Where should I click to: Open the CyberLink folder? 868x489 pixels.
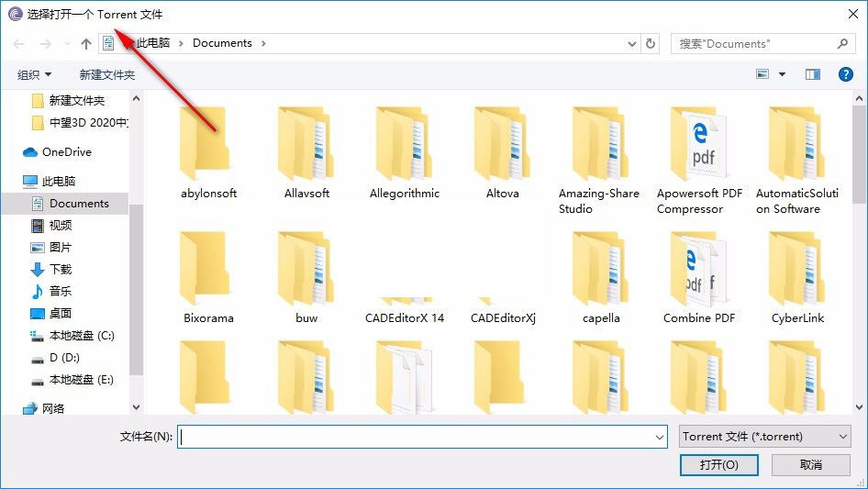click(x=797, y=277)
